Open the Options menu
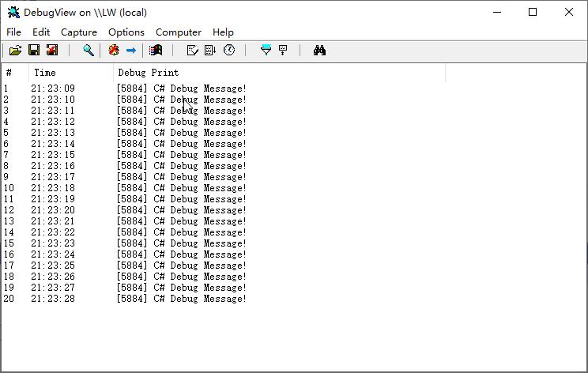 [x=126, y=32]
